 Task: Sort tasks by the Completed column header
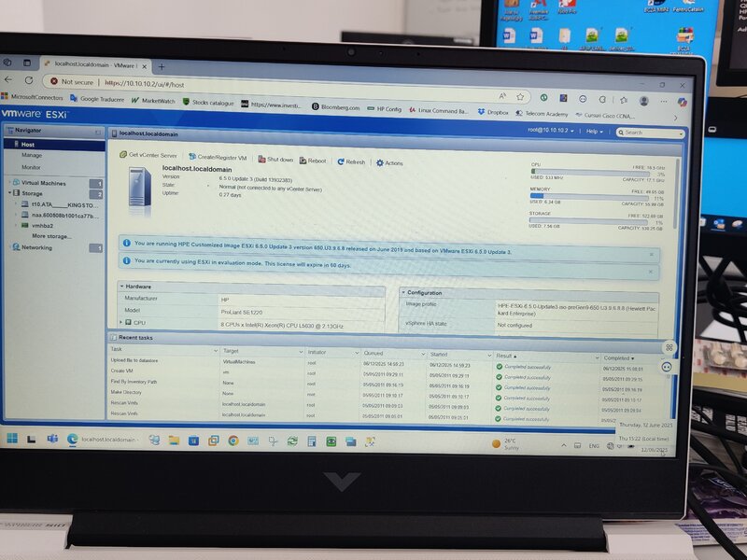click(618, 357)
